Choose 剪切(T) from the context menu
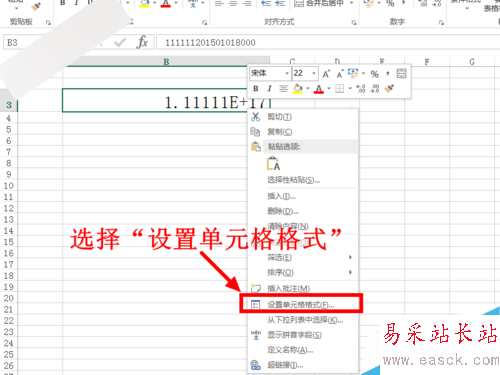Viewport: 500px width, 375px height. pos(279,117)
